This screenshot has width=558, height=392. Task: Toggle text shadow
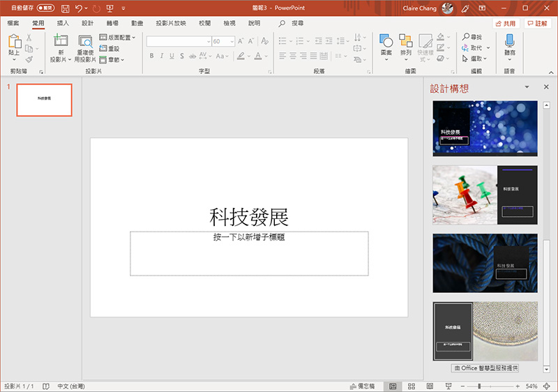182,56
